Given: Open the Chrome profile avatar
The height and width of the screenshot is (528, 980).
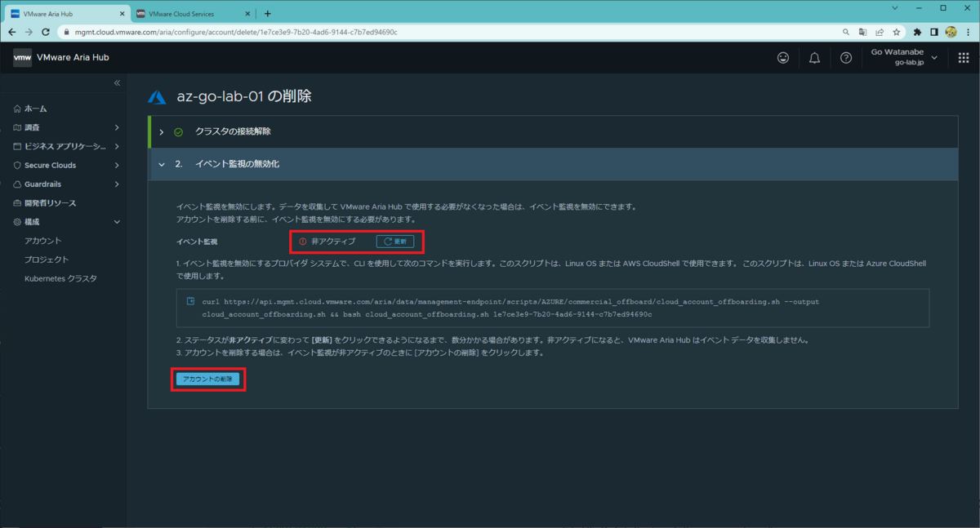Looking at the screenshot, I should pyautogui.click(x=951, y=32).
